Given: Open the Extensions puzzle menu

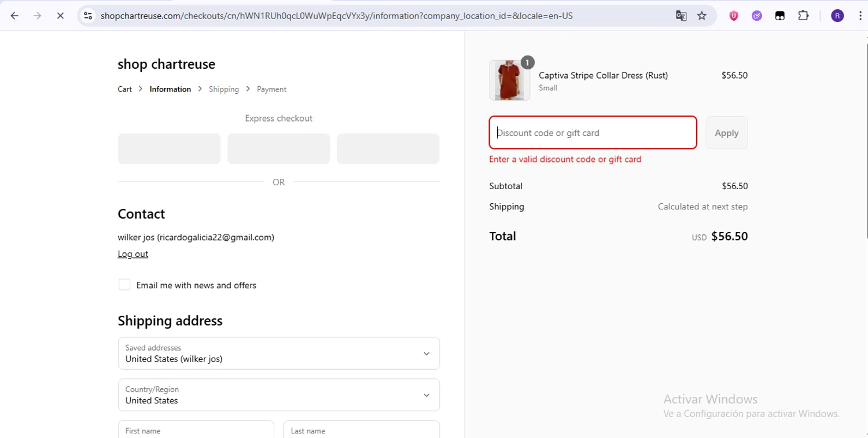Looking at the screenshot, I should point(803,16).
